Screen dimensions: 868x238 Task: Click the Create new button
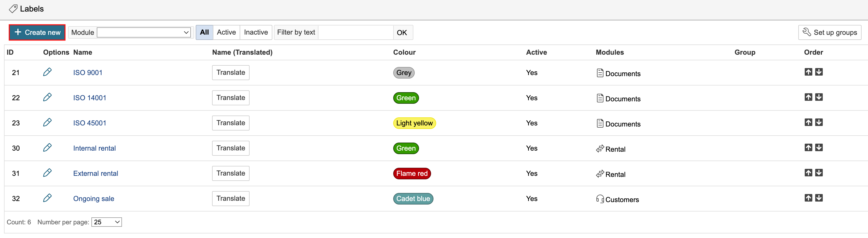coord(37,33)
